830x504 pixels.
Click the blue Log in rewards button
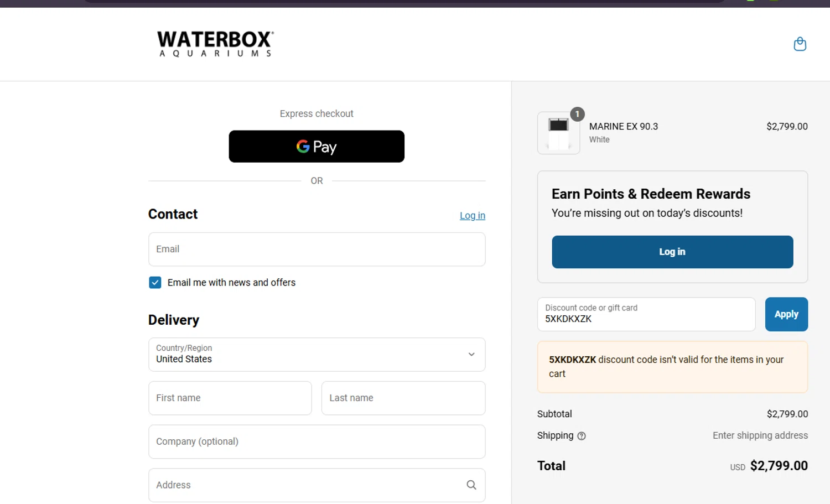coord(672,252)
